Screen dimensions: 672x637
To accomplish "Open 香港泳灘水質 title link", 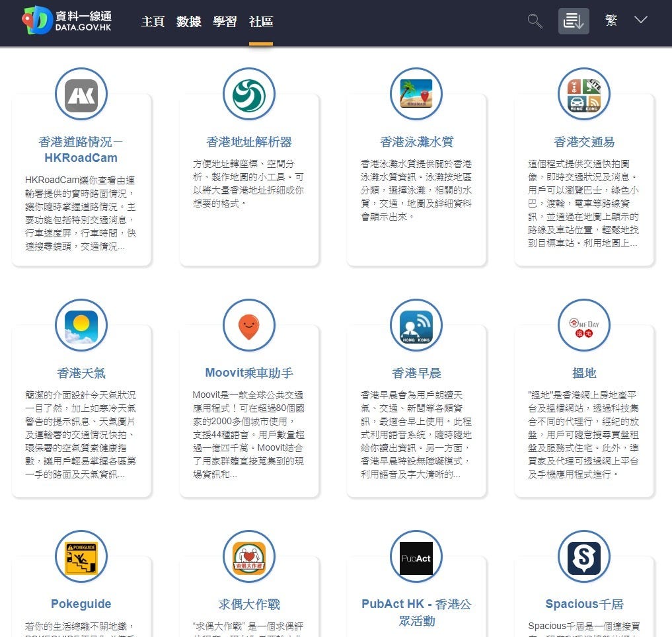I will (x=416, y=142).
